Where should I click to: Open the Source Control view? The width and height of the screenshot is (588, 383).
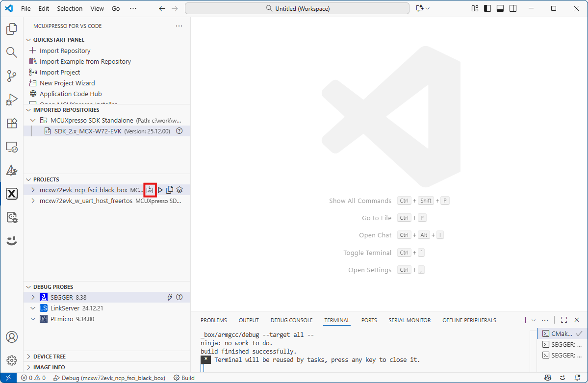pyautogui.click(x=12, y=76)
